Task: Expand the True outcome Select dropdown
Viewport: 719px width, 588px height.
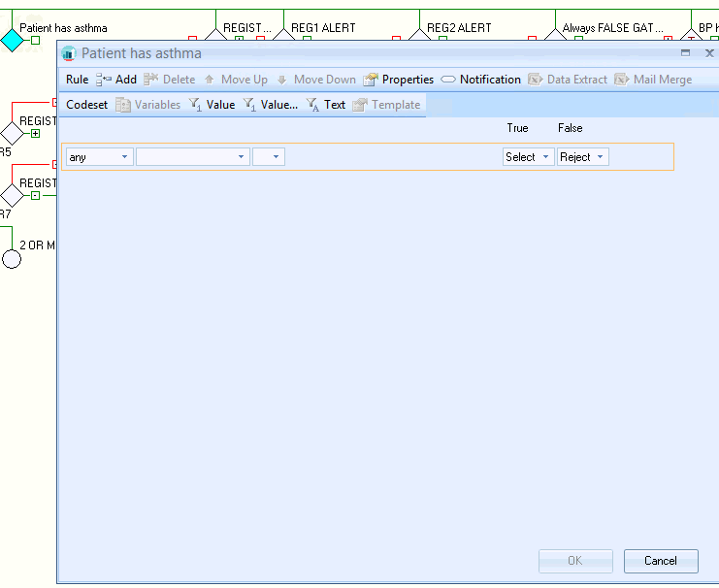Action: click(528, 157)
